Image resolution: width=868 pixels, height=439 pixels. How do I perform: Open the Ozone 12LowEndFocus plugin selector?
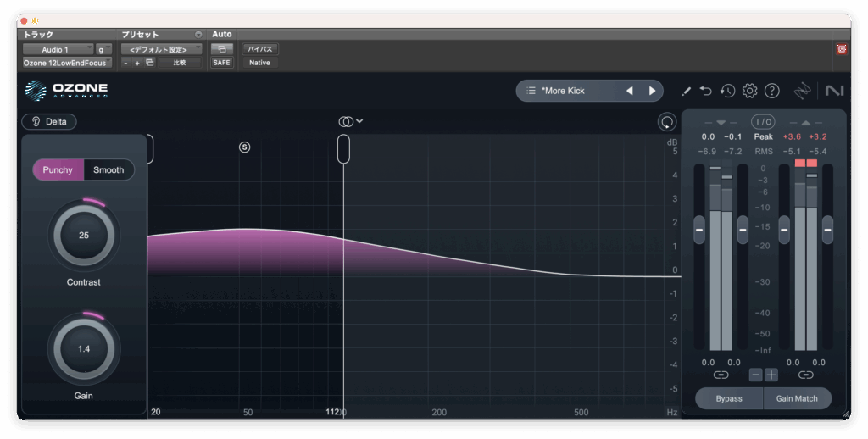pos(66,63)
